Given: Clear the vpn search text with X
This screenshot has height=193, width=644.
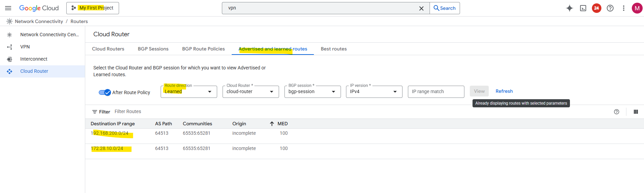Looking at the screenshot, I should pos(421,8).
